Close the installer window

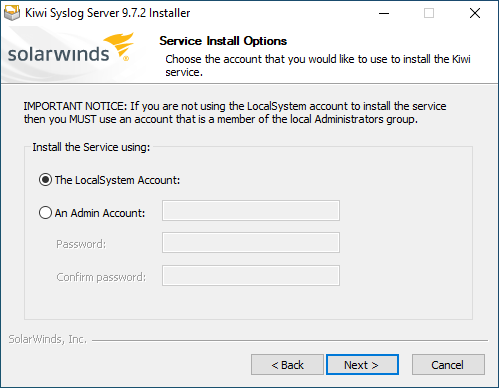click(x=475, y=13)
